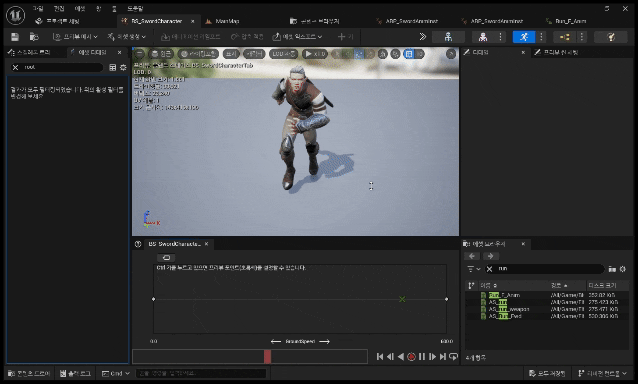Pause the animation preview
The width and height of the screenshot is (638, 384).
coord(422,357)
